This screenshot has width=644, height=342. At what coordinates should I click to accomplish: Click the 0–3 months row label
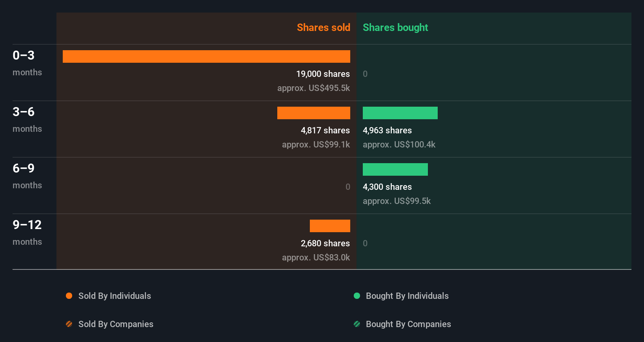27,63
